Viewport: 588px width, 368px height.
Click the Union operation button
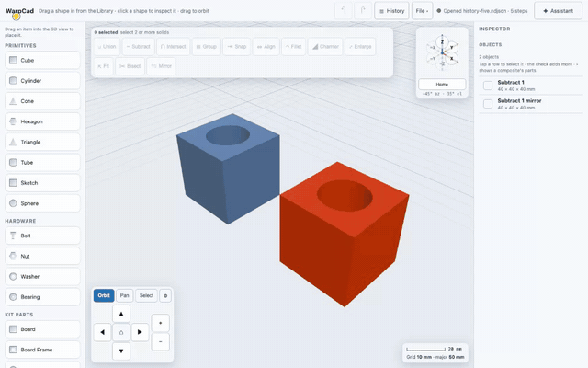pos(107,47)
